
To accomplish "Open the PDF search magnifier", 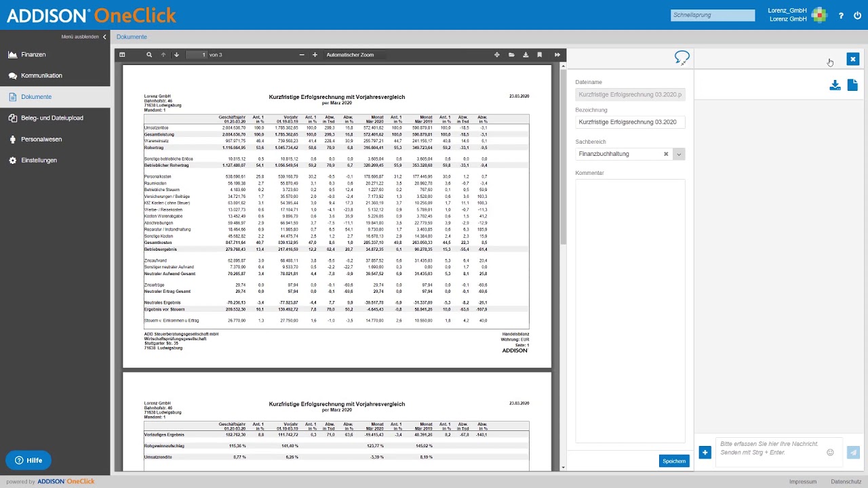I will (149, 55).
